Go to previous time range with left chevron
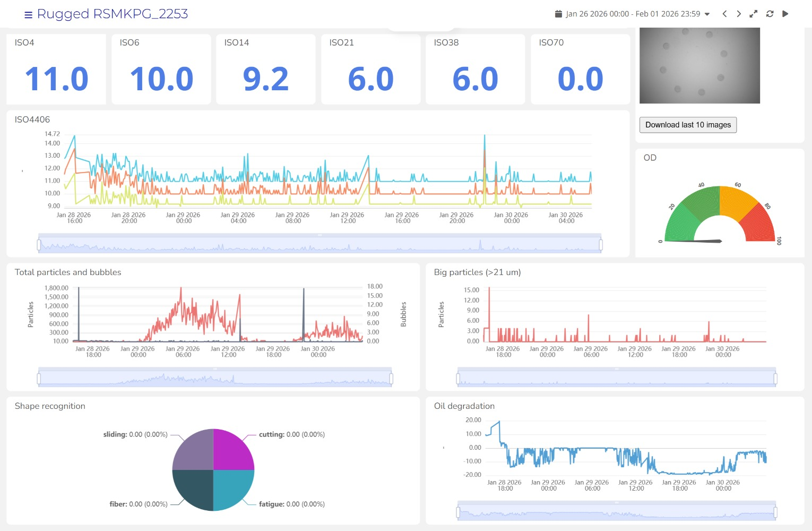 pyautogui.click(x=724, y=14)
